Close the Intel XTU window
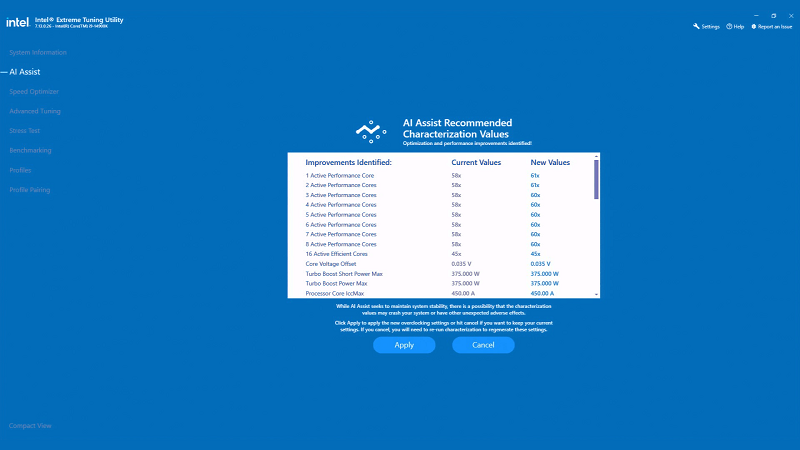The width and height of the screenshot is (800, 450). point(791,16)
